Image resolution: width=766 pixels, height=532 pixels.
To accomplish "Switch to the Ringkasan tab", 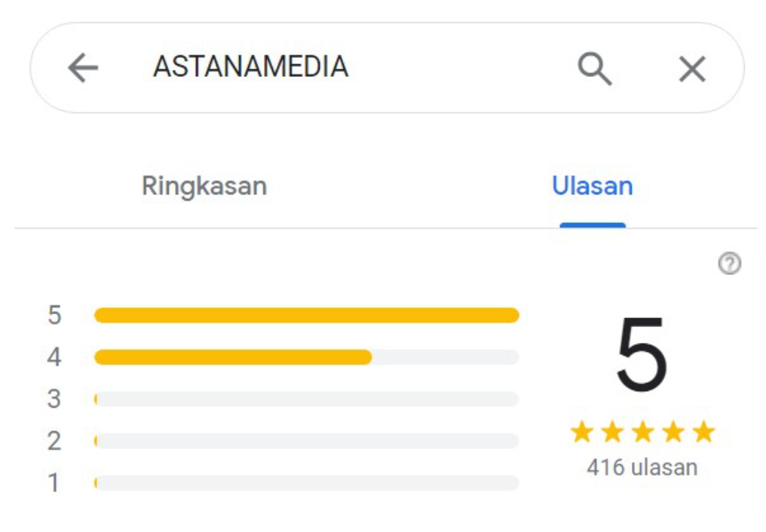I will click(x=204, y=186).
